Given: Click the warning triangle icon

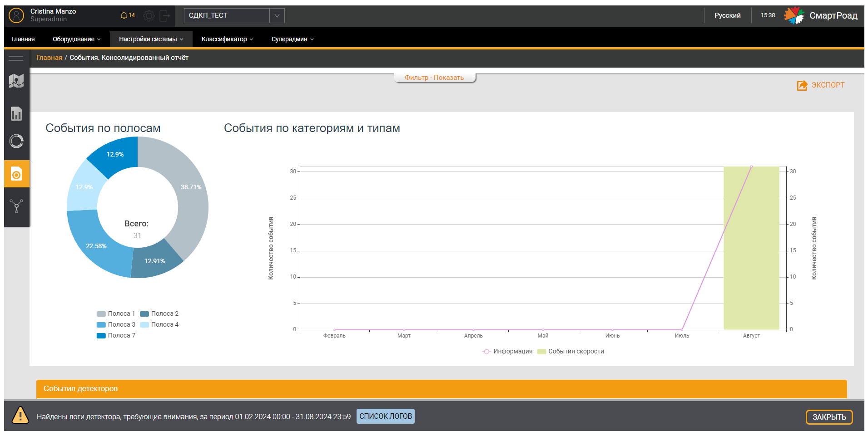Looking at the screenshot, I should pos(20,415).
